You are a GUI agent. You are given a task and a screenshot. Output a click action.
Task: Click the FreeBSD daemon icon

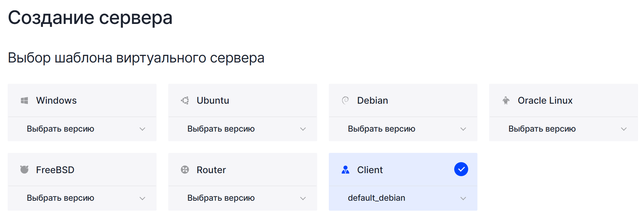click(24, 169)
